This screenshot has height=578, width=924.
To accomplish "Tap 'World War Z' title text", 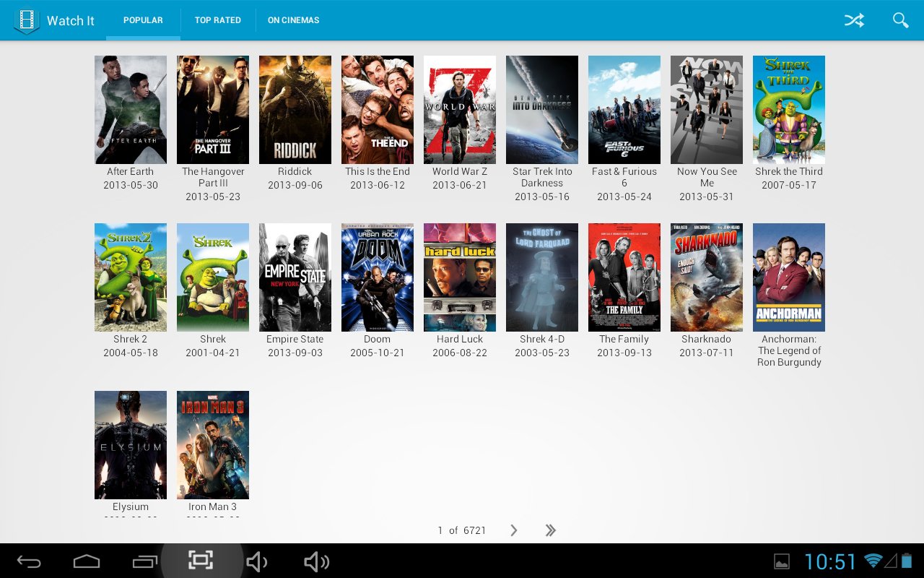I will click(x=460, y=171).
